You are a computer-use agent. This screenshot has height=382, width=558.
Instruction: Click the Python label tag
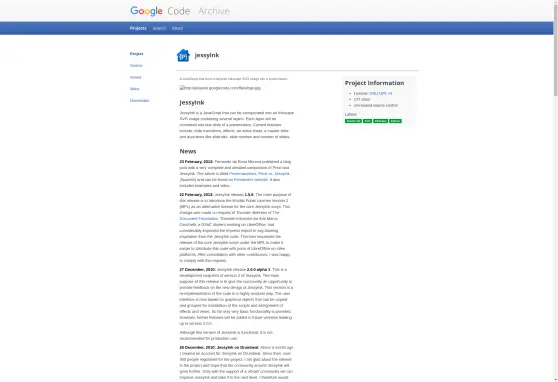click(x=395, y=121)
